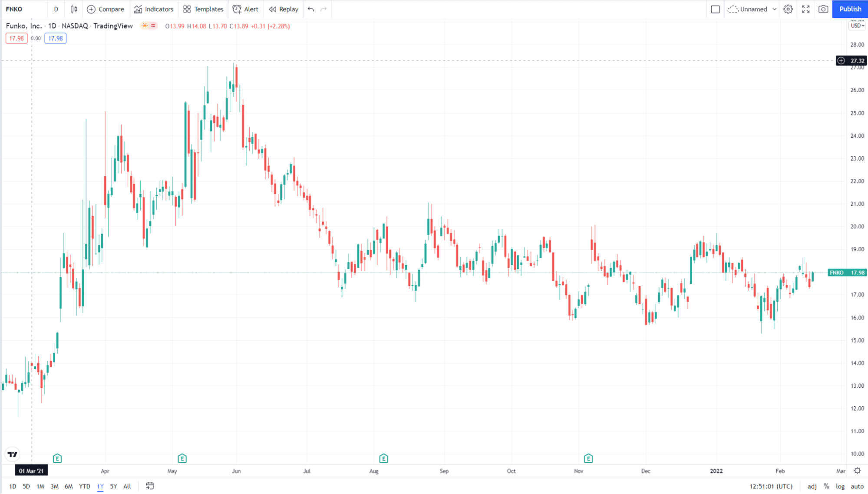Redo the chart action

pyautogui.click(x=323, y=9)
